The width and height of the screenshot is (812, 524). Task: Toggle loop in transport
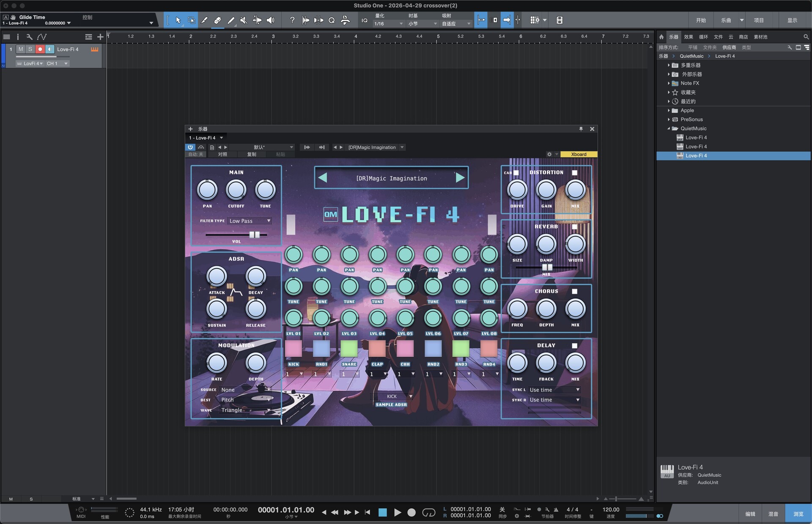(429, 512)
